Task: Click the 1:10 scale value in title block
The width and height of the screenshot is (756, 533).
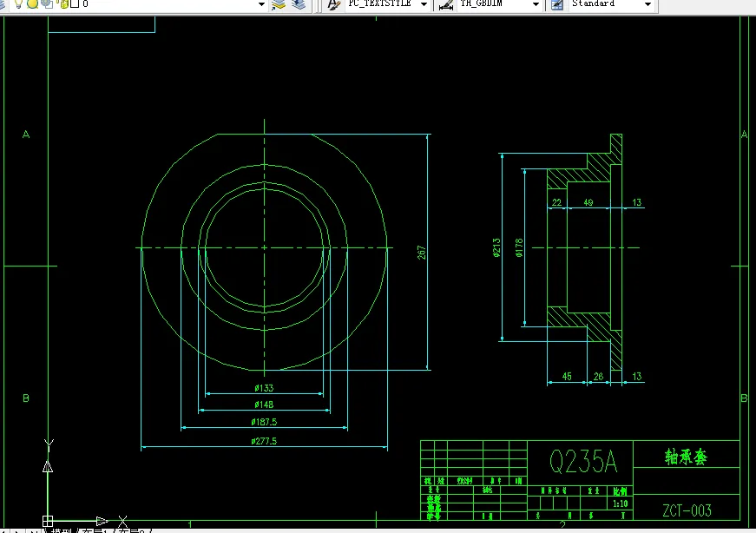Action: point(620,503)
